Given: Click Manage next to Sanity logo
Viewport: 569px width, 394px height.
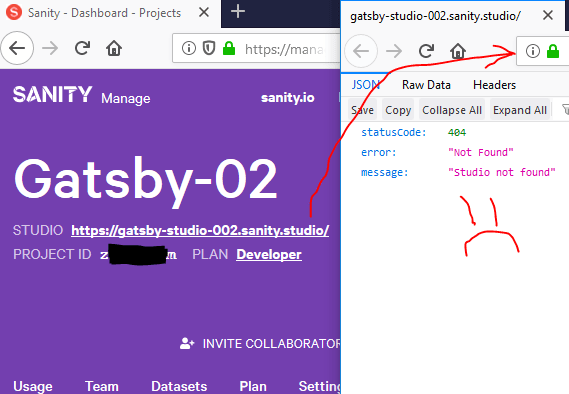Looking at the screenshot, I should tap(126, 98).
